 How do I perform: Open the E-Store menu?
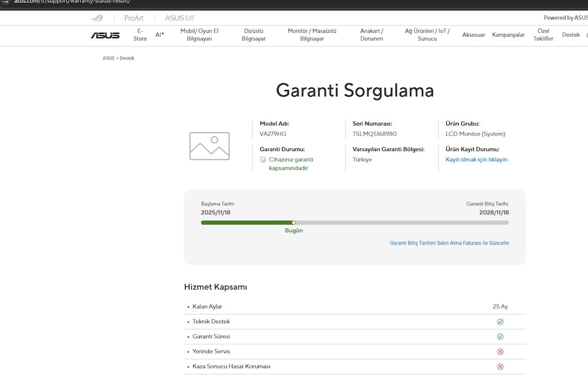point(140,35)
